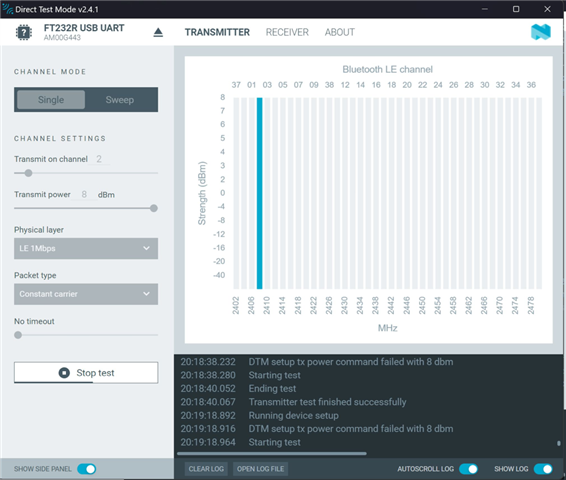Open the About tab
566x480 pixels.
340,32
